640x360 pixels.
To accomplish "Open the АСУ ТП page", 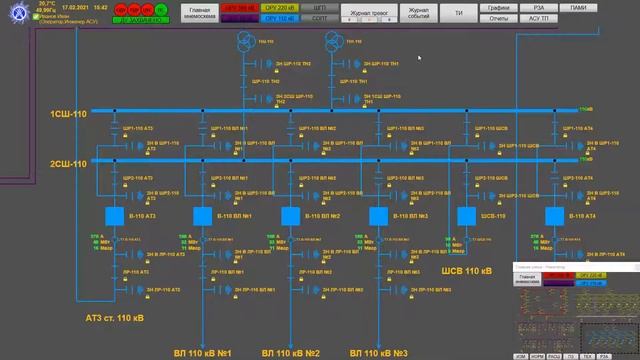I will click(x=539, y=18).
